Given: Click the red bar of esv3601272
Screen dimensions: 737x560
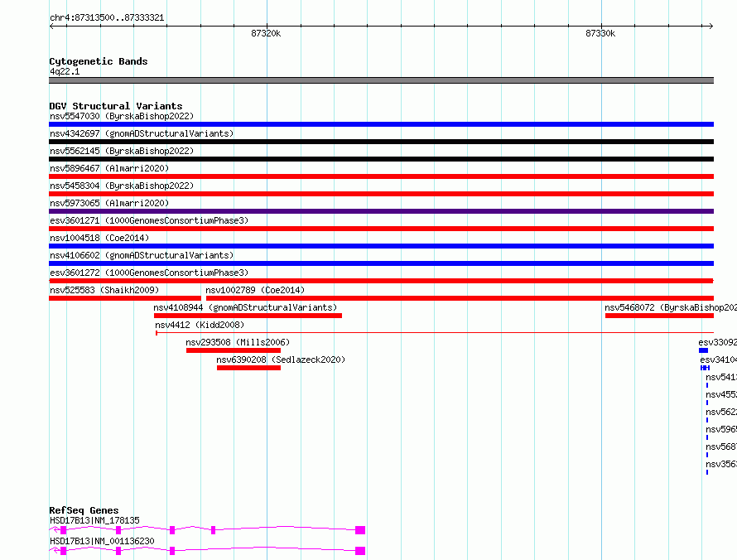Looking at the screenshot, I should pos(381,281).
